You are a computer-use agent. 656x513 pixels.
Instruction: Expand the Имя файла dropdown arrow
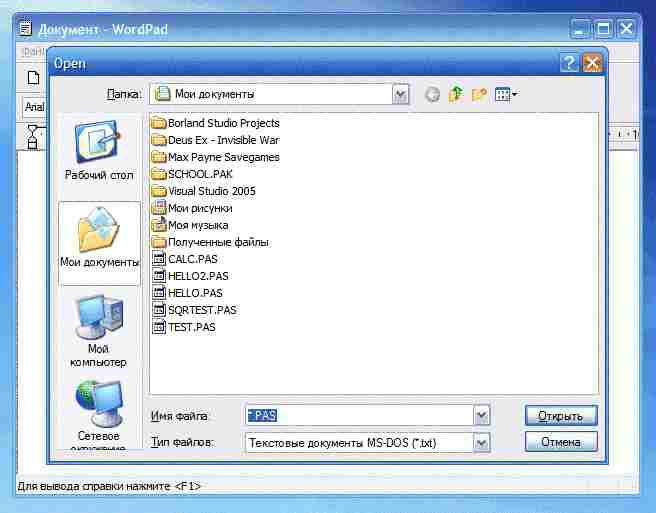[x=481, y=416]
